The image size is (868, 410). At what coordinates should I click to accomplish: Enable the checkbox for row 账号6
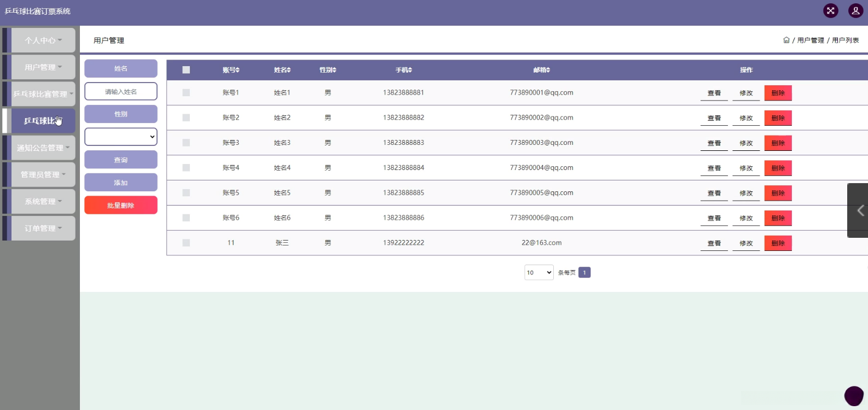pyautogui.click(x=186, y=218)
